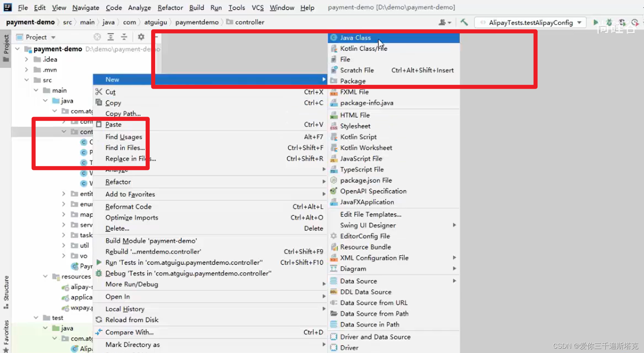Click the Collapse All icon in Project panel

(x=124, y=37)
